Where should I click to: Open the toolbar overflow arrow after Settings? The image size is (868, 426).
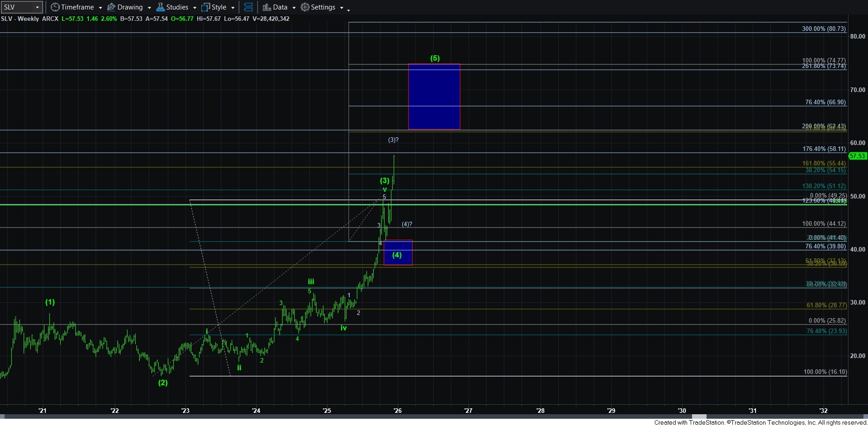348,9
